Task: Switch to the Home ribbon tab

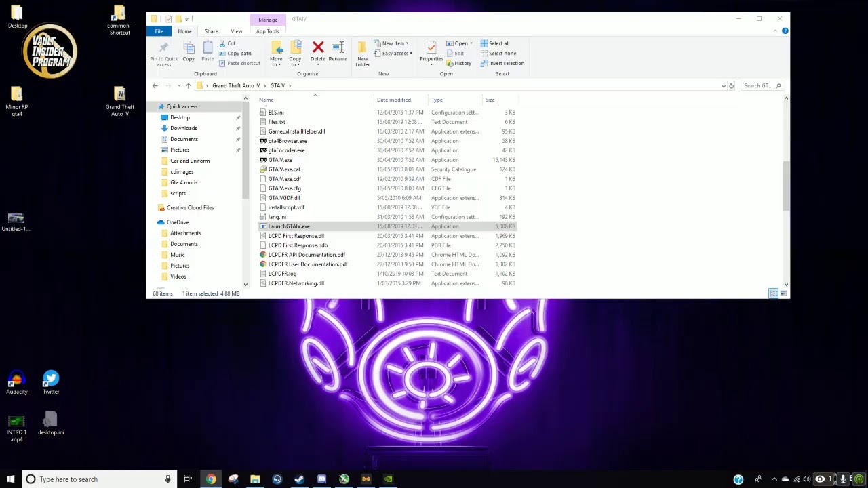Action: coord(184,31)
